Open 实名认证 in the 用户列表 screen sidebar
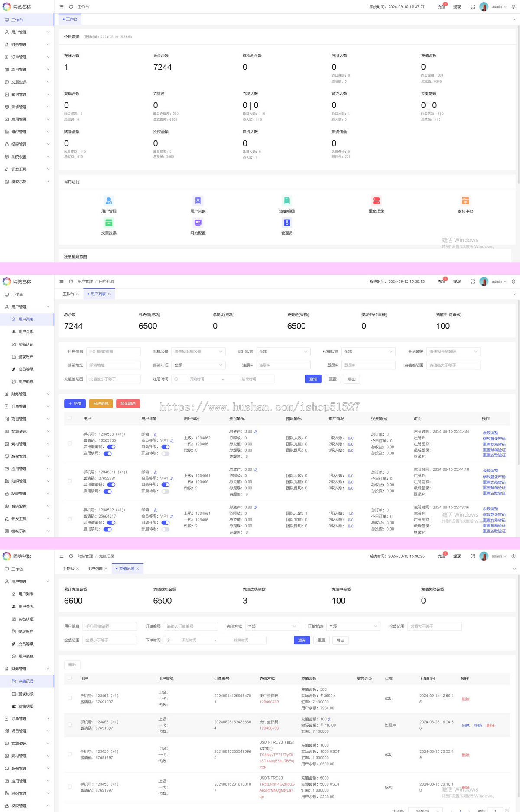 pyautogui.click(x=27, y=344)
